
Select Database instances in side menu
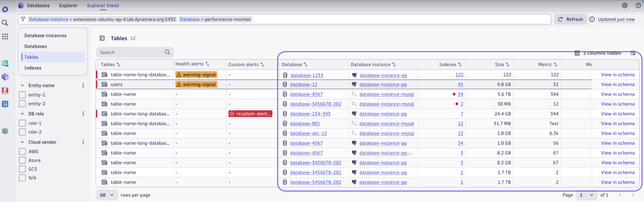click(x=45, y=36)
